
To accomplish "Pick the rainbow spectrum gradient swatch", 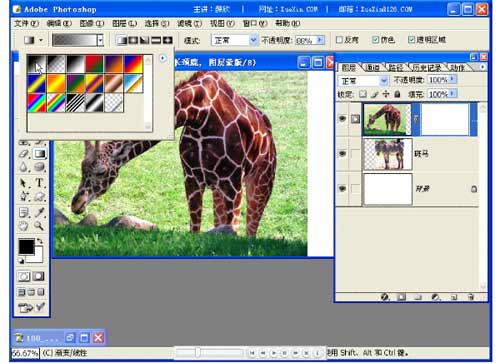I will (37, 103).
